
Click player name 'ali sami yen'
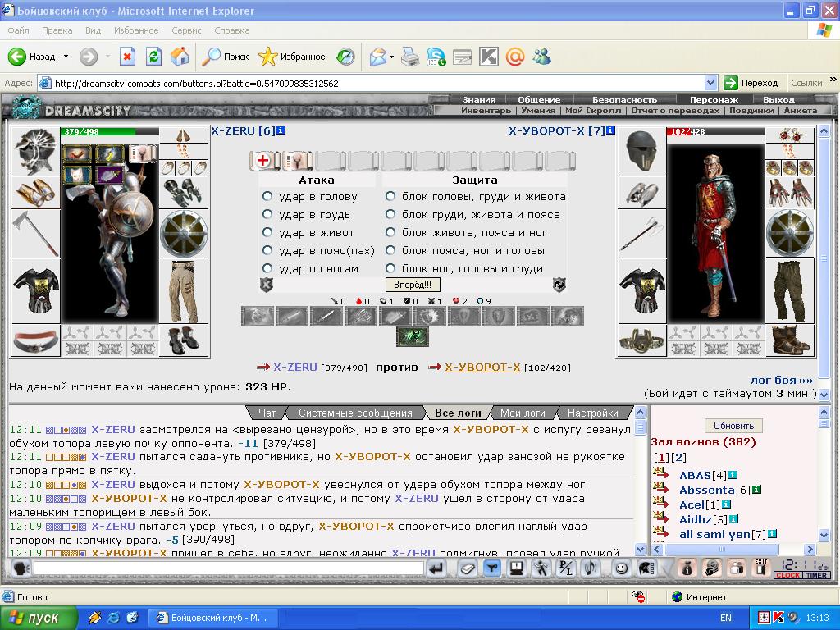point(714,534)
